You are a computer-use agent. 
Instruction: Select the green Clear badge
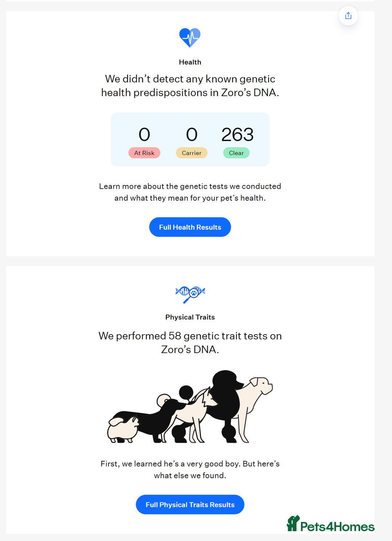[236, 153]
